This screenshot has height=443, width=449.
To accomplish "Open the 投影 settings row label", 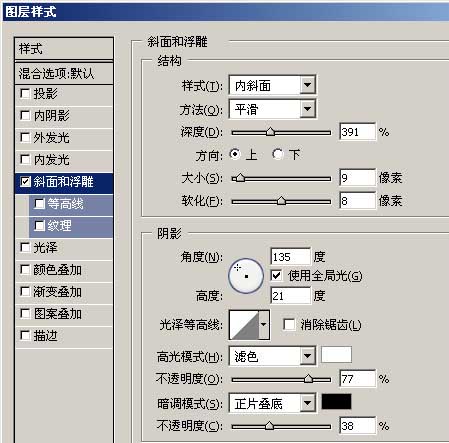I will (45, 94).
